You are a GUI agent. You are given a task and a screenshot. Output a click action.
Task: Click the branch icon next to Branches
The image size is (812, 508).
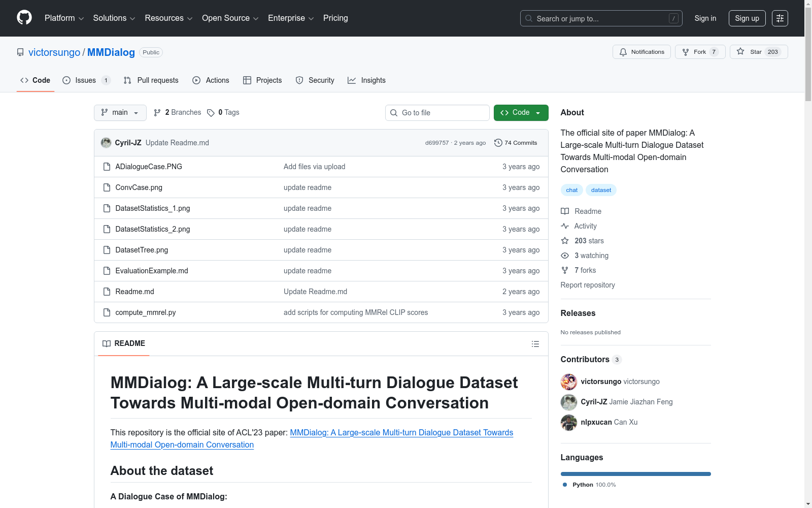[x=157, y=113]
